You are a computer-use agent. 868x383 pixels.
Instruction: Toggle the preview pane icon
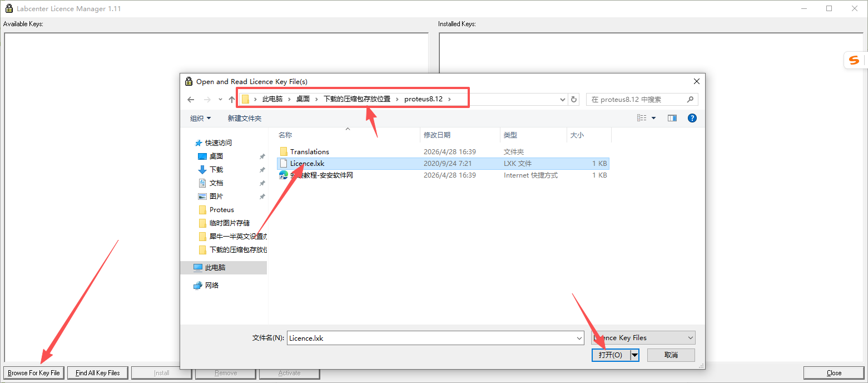[672, 118]
